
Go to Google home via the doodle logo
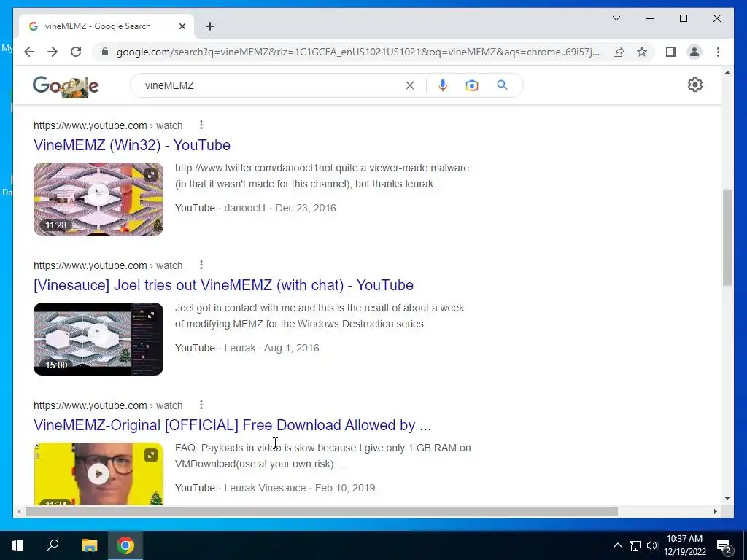click(66, 86)
